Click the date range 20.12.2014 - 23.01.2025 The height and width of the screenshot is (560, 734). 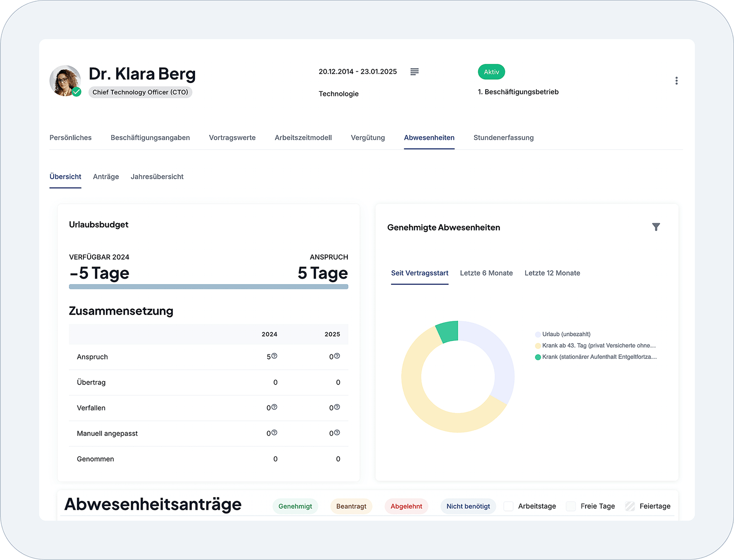(358, 72)
